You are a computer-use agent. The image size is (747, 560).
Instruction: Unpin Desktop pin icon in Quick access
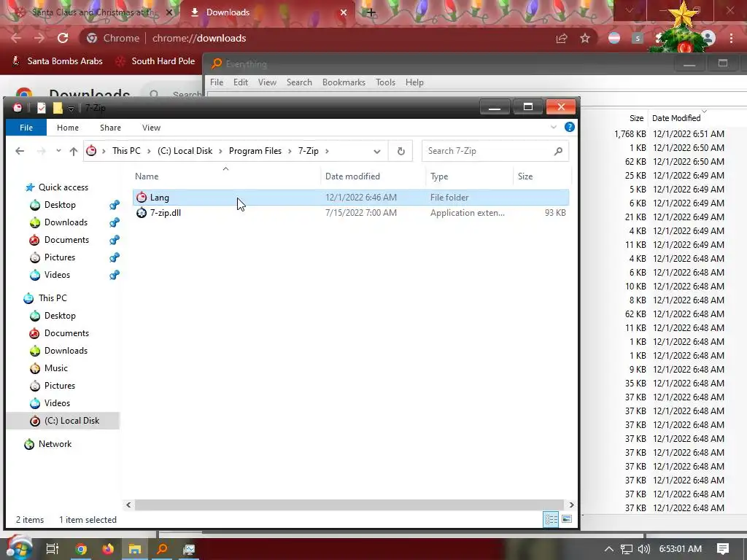pos(115,205)
